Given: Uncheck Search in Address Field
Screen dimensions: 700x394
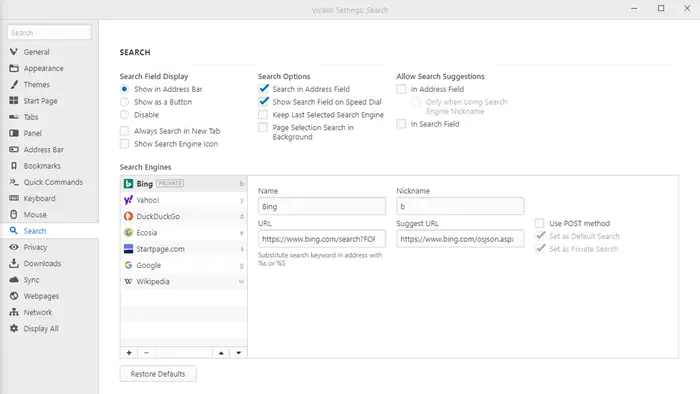Looking at the screenshot, I should coord(263,89).
